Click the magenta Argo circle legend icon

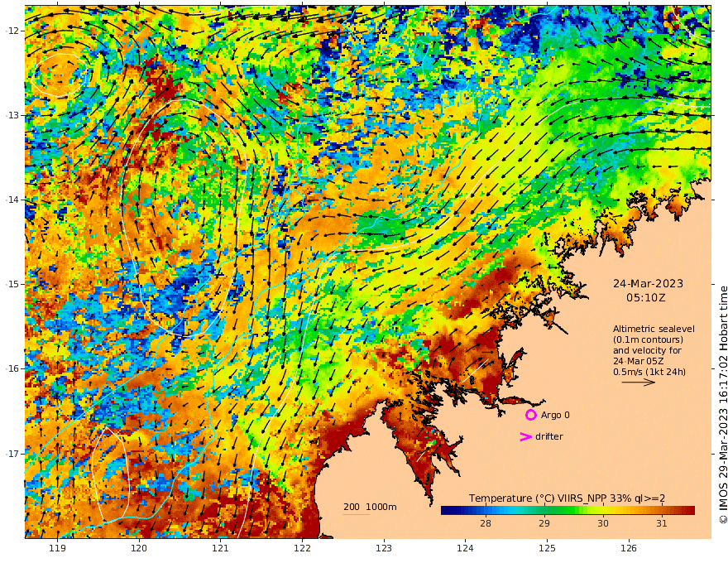tap(530, 415)
